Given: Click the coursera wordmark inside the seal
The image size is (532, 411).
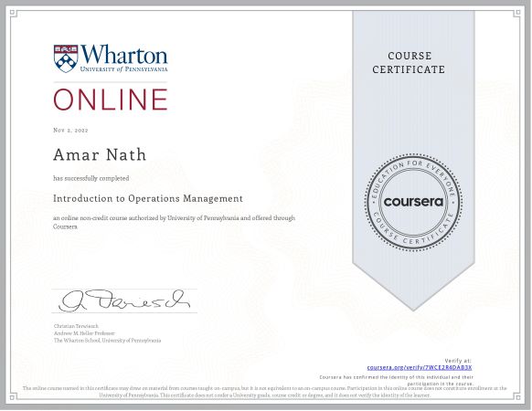Looking at the screenshot, I should [x=413, y=202].
